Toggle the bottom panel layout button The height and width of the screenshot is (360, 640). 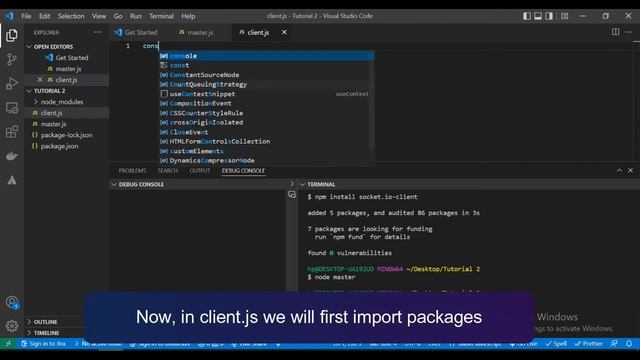[x=538, y=16]
